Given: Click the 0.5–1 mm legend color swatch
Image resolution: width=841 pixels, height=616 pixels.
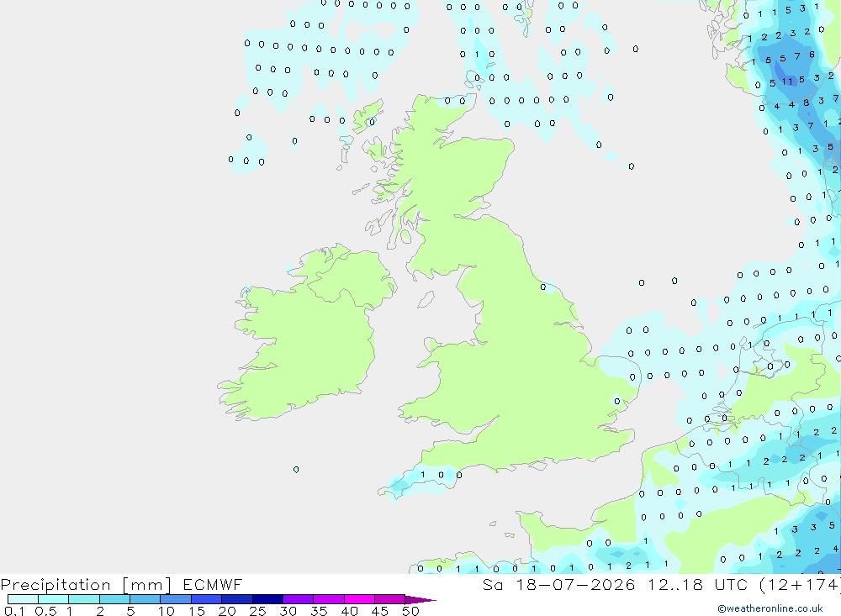Looking at the screenshot, I should coord(54,599).
